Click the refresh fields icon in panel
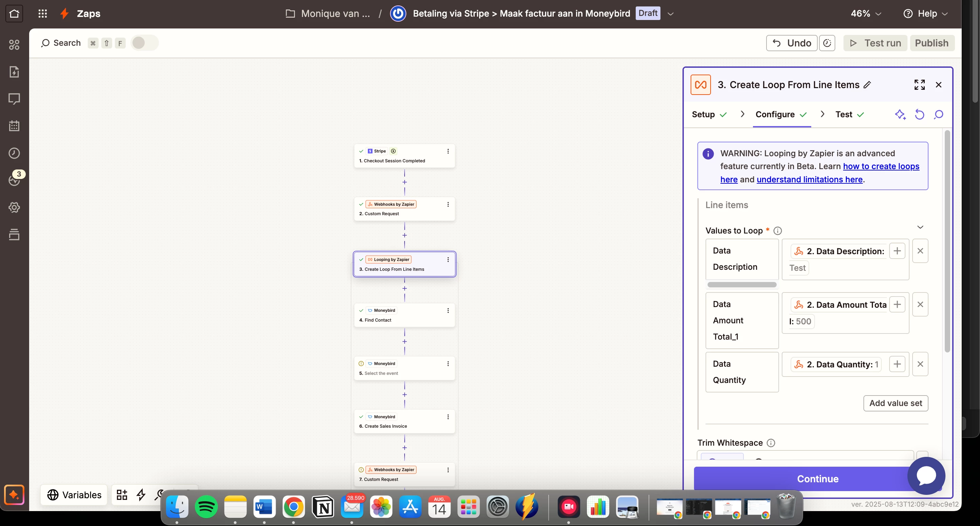This screenshot has width=980, height=526. click(919, 115)
